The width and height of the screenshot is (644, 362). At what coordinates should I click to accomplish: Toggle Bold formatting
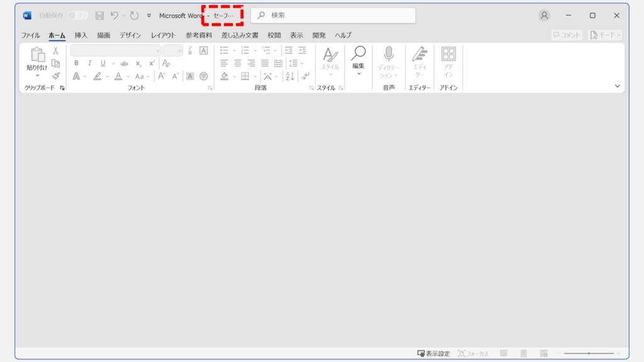[76, 63]
